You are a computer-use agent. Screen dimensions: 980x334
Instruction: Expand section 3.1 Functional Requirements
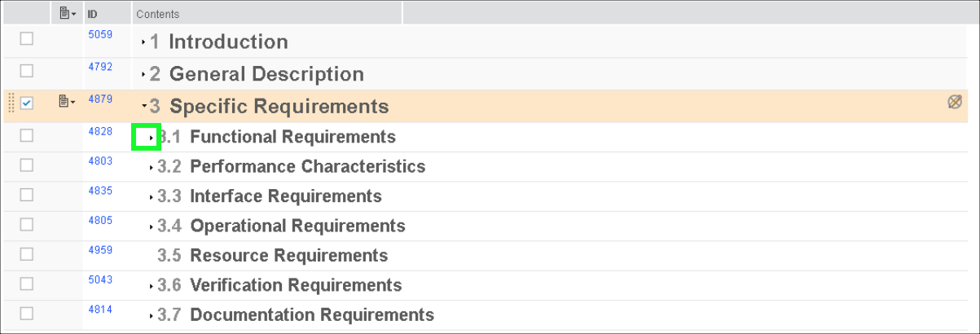click(x=152, y=138)
